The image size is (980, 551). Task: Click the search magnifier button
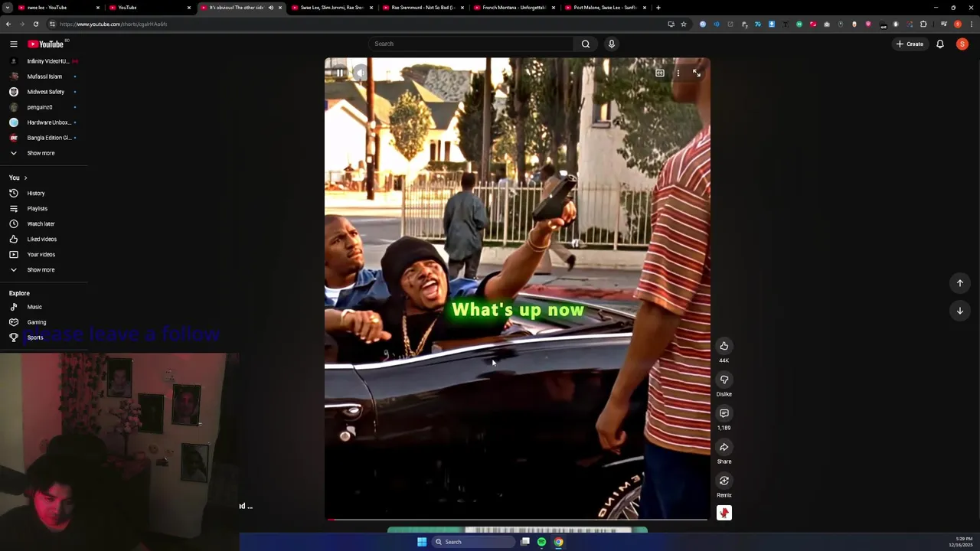pos(586,44)
